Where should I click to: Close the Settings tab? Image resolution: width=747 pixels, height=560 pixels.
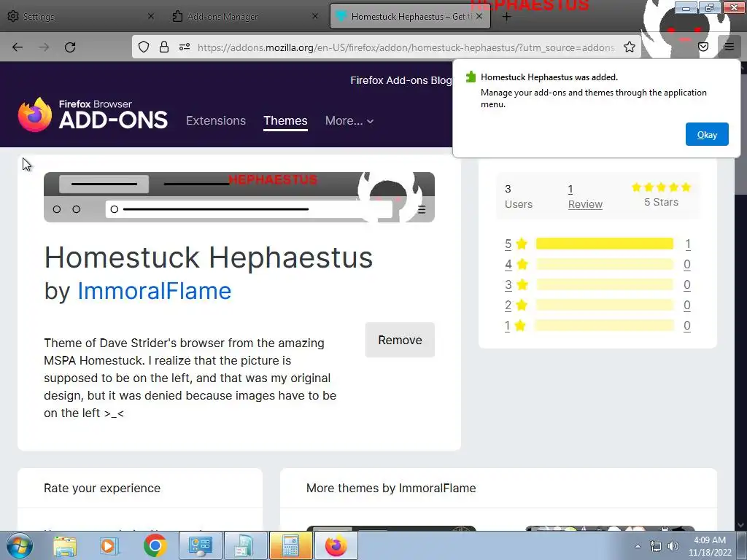tap(150, 16)
